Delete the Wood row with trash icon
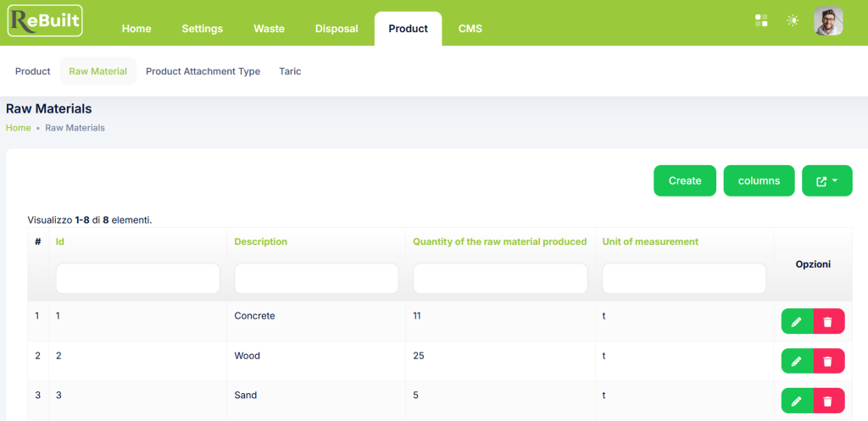Viewport: 868px width, 421px height. 829,361
